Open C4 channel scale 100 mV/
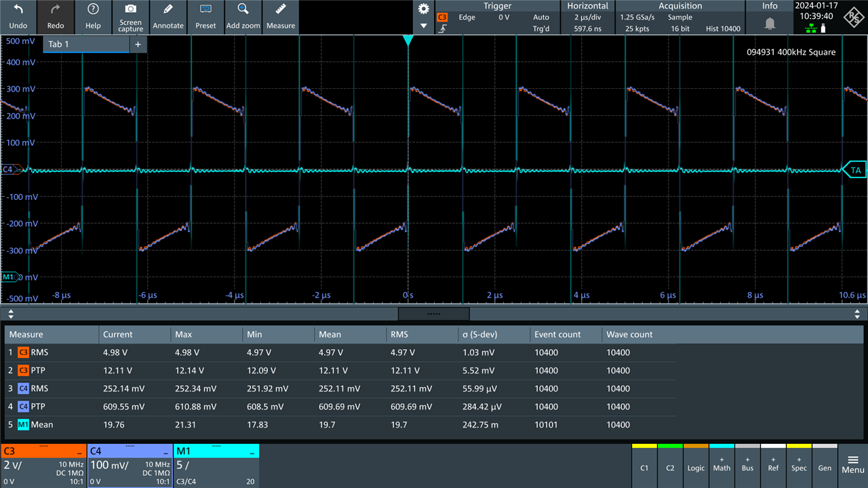This screenshot has height=488, width=868. (109, 465)
